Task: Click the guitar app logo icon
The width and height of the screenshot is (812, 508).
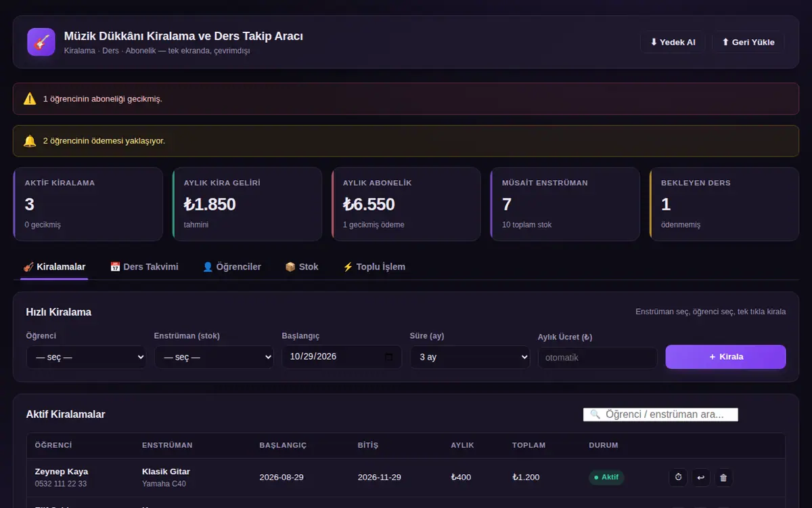Action: click(x=41, y=42)
